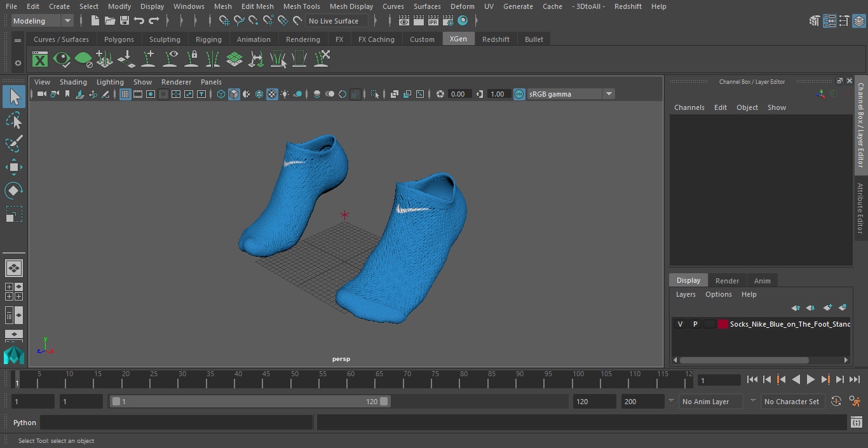Select the Paint Selection tool
Viewport: 868px width, 448px height.
click(14, 144)
